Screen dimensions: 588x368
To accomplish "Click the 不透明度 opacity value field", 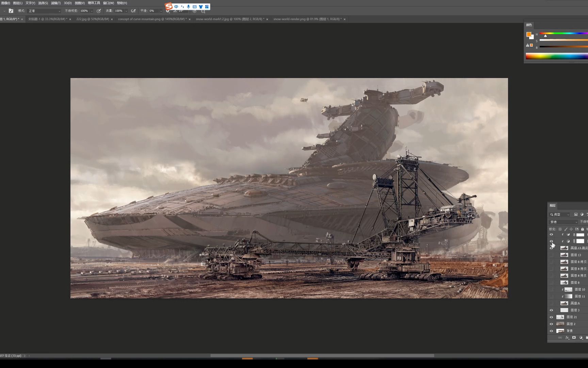I will (84, 11).
